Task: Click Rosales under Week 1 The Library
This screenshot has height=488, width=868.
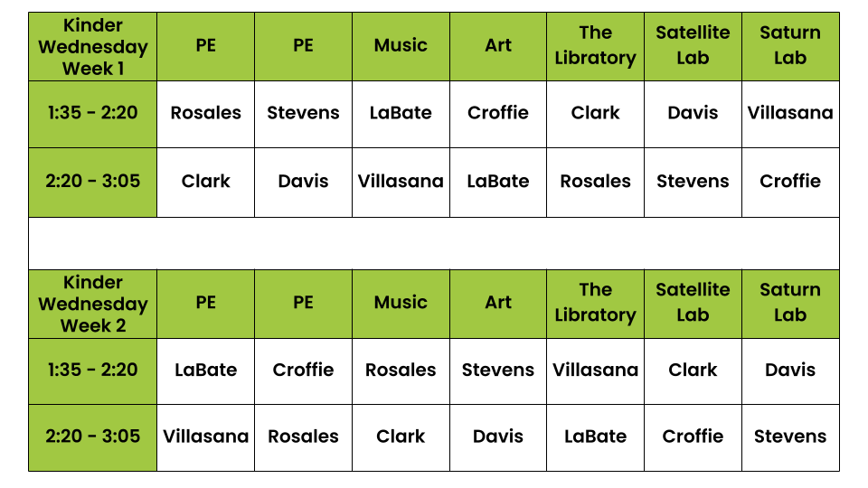Action: coord(595,181)
